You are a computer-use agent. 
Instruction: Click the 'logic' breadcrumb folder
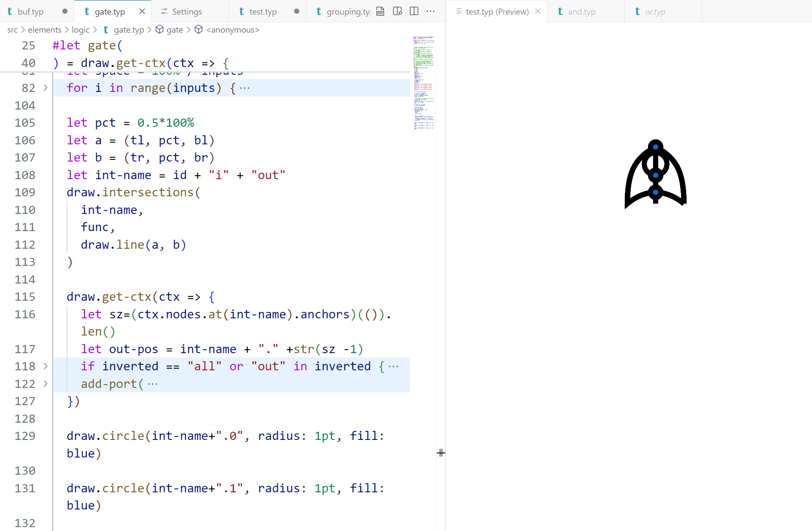pyautogui.click(x=80, y=30)
